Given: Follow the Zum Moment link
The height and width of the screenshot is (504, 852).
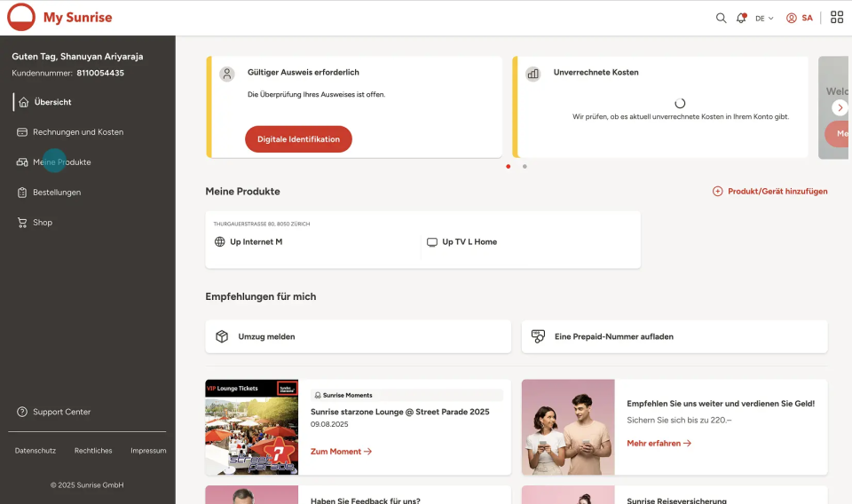Looking at the screenshot, I should pos(341,452).
